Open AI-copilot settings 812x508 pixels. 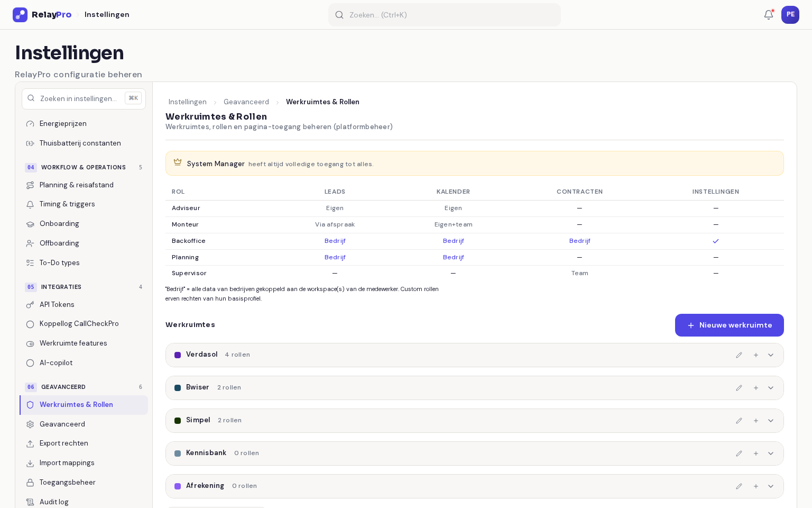pyautogui.click(x=84, y=363)
